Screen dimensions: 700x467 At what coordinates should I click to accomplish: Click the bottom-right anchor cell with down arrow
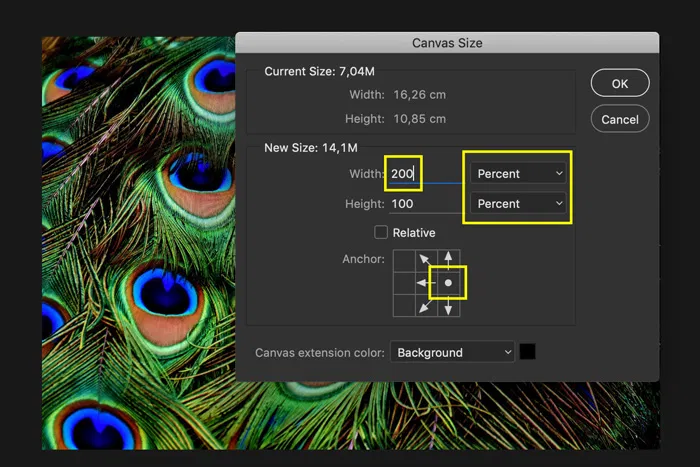[449, 307]
